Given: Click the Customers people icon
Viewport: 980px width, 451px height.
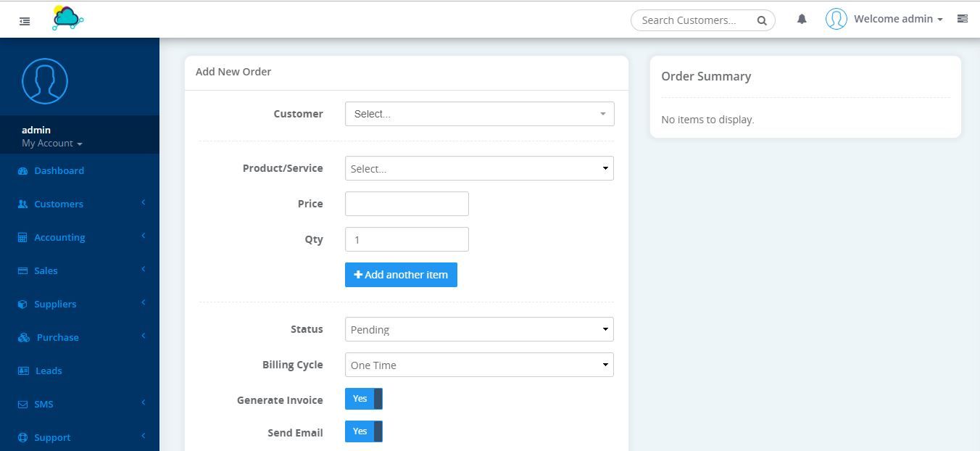Looking at the screenshot, I should point(22,204).
